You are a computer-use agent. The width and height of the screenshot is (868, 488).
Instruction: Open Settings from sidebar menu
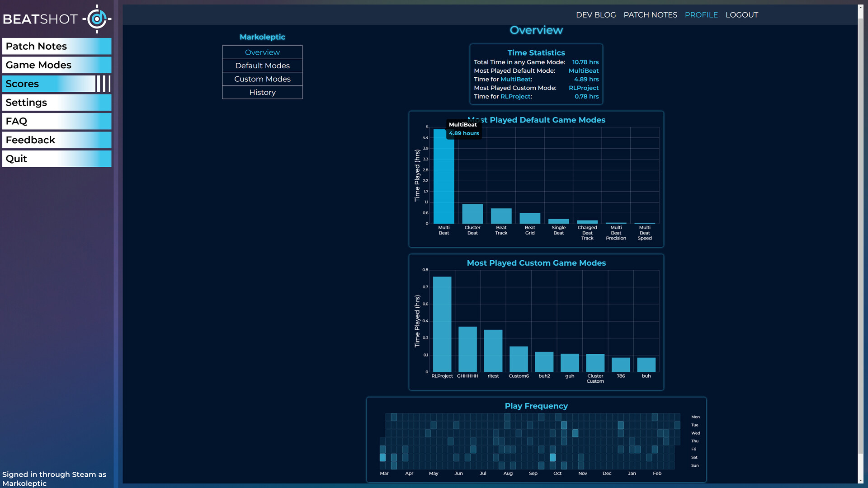click(57, 103)
